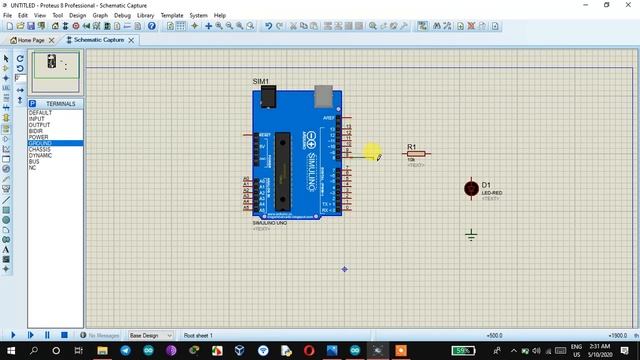This screenshot has width=640, height=360.
Task: Select the Buses Mode tool
Action: click(x=6, y=108)
